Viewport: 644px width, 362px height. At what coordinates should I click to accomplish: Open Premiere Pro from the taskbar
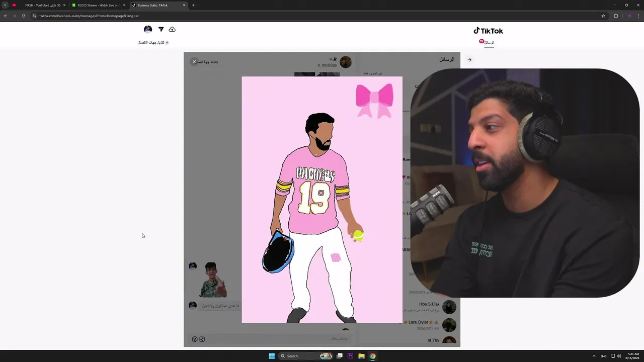351,356
